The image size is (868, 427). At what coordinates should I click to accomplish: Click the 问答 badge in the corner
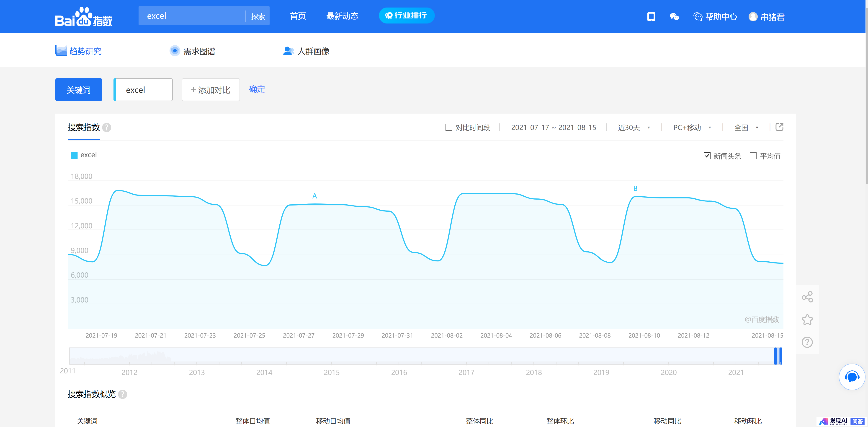(857, 421)
